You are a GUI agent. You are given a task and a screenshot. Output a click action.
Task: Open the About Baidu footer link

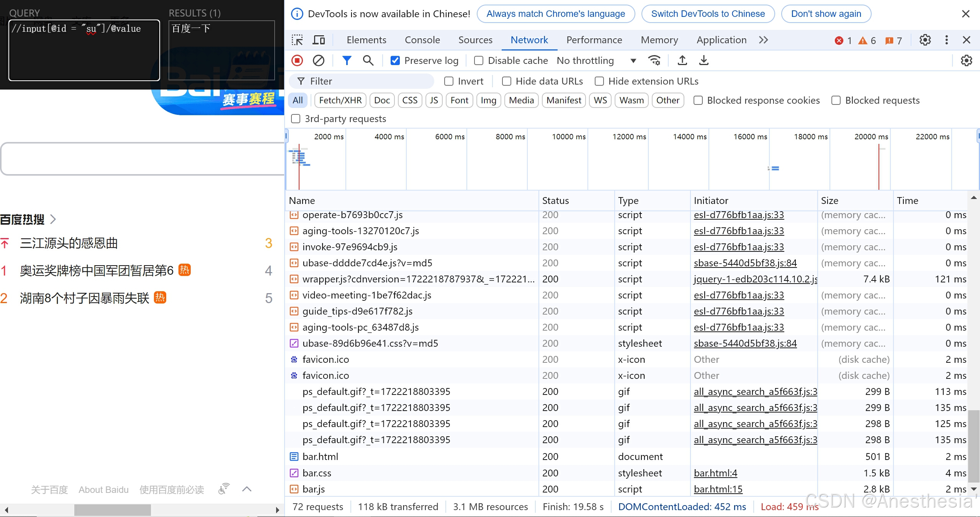click(x=103, y=489)
